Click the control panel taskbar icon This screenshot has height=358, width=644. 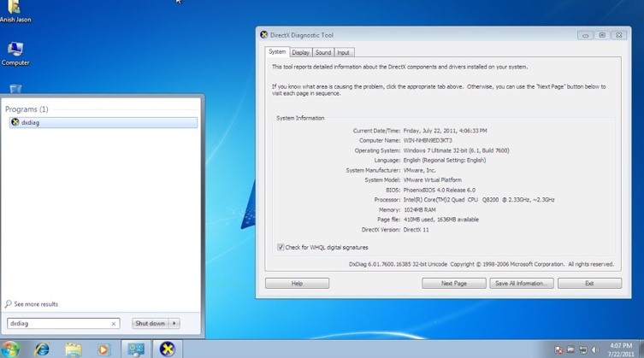pyautogui.click(x=136, y=349)
